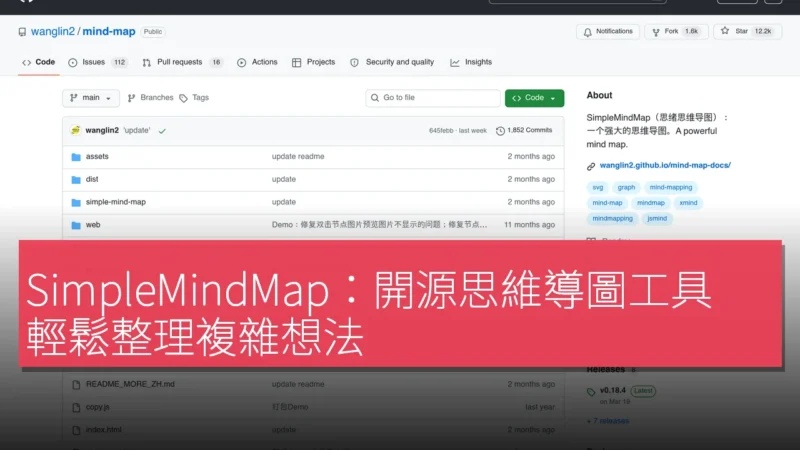Open copy.js file
This screenshot has width=800, height=450.
[x=97, y=407]
